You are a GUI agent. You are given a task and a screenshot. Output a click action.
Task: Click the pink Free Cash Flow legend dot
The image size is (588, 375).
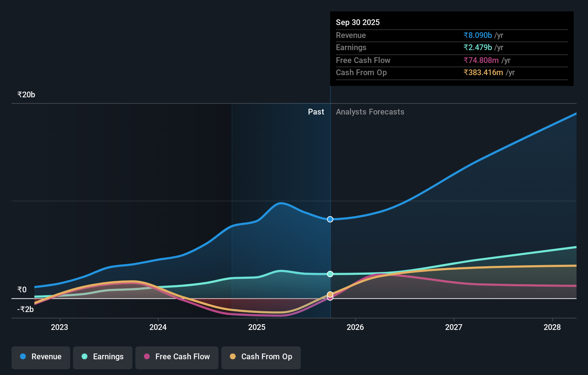(146, 357)
